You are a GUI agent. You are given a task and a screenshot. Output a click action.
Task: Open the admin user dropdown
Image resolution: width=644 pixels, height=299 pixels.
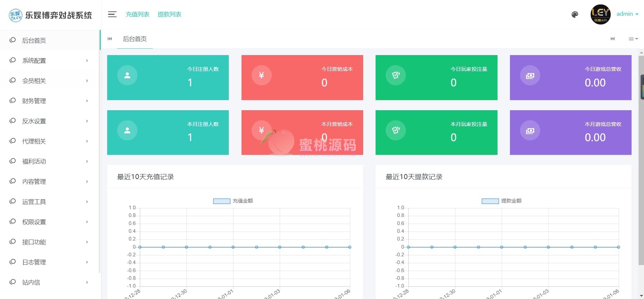coord(627,14)
